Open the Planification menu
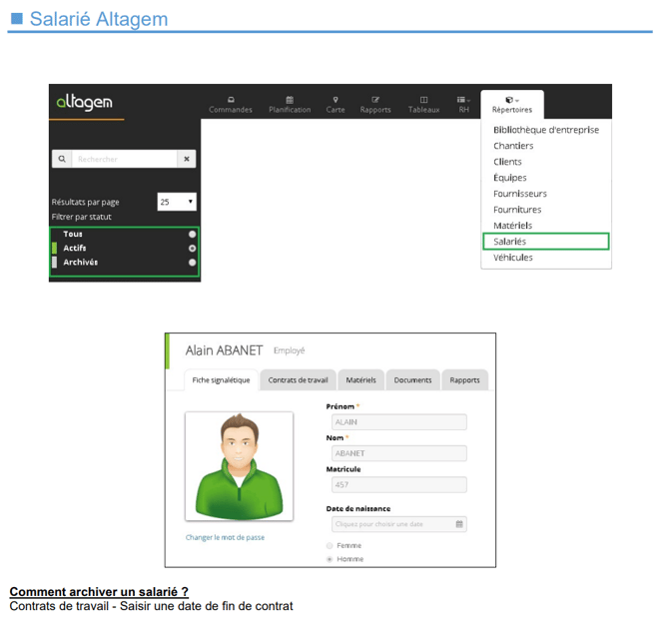Viewport: 669px width, 644px height. 290,105
